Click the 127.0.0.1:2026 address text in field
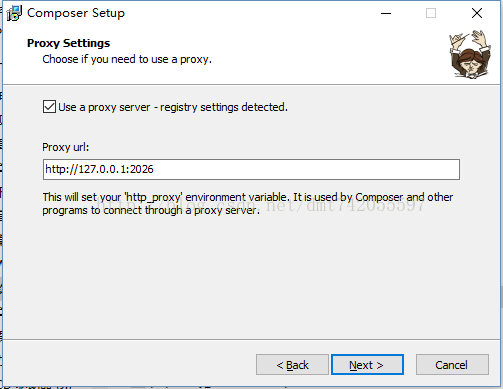This screenshot has height=389, width=503. pos(116,169)
